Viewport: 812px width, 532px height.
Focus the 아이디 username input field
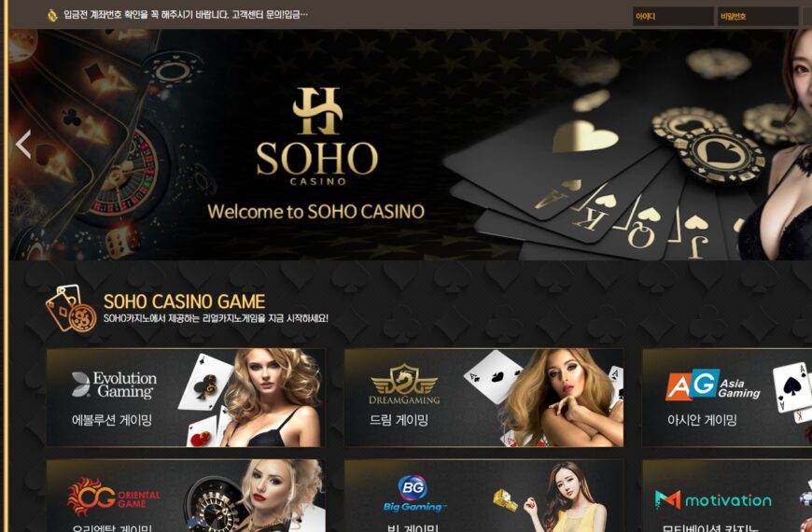click(673, 16)
